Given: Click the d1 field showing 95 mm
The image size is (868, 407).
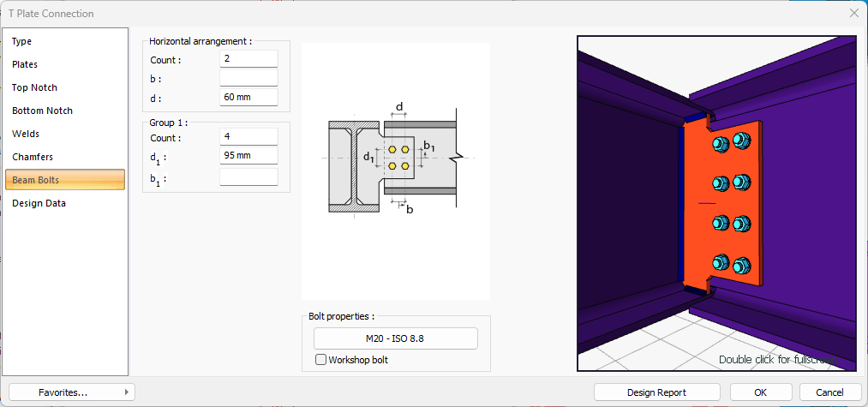Looking at the screenshot, I should (248, 156).
